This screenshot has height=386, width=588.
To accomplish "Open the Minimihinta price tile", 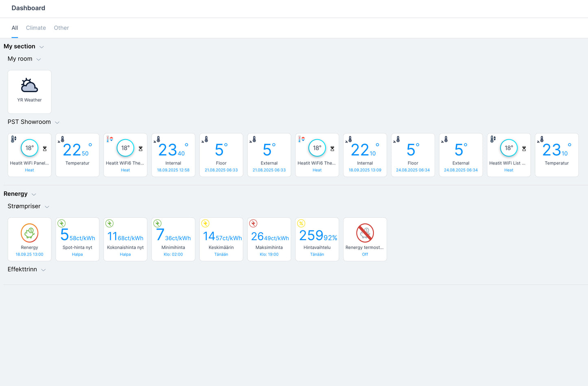I will pos(173,239).
